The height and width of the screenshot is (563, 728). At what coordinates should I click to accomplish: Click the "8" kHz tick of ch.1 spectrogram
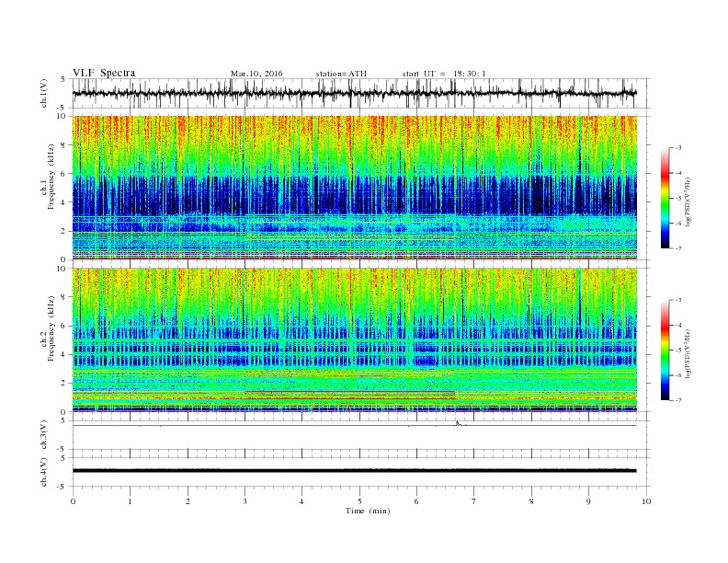click(x=63, y=145)
